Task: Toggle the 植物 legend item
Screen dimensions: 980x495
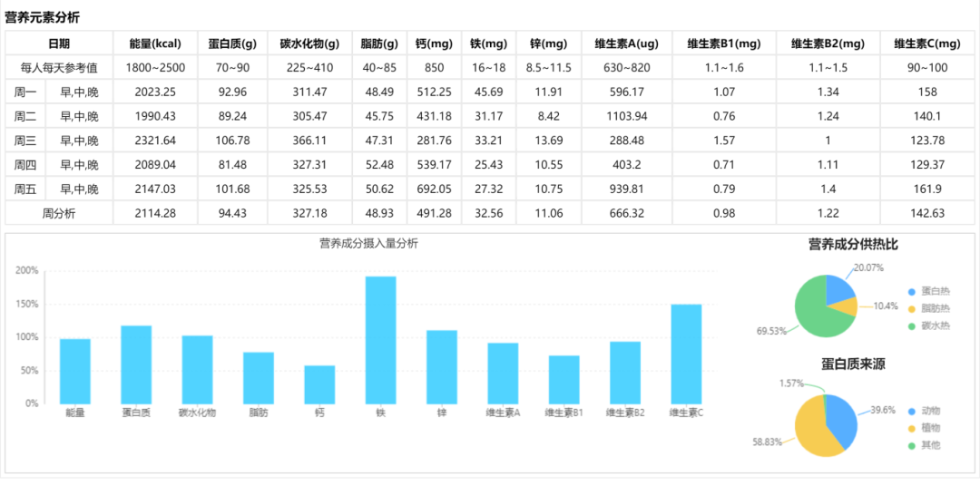Action: click(924, 428)
